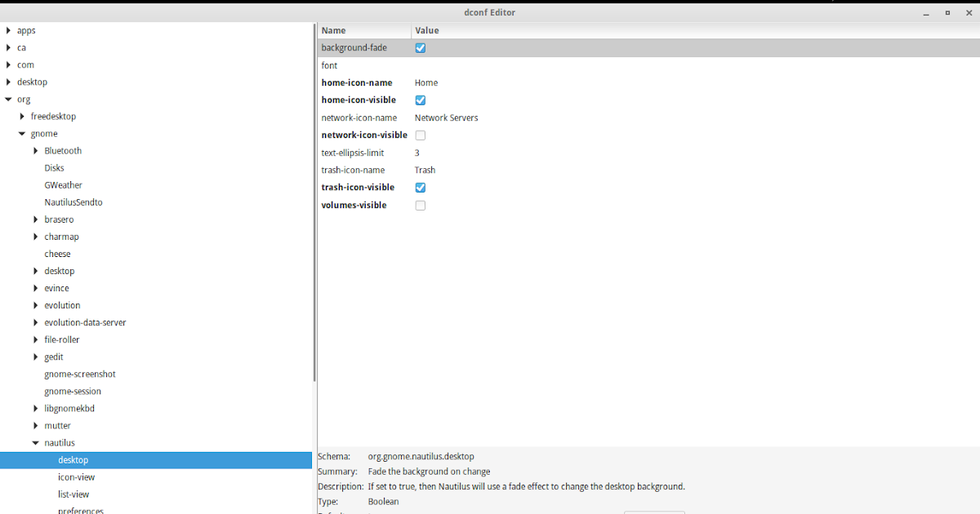Close the dconf Editor window

point(969,12)
